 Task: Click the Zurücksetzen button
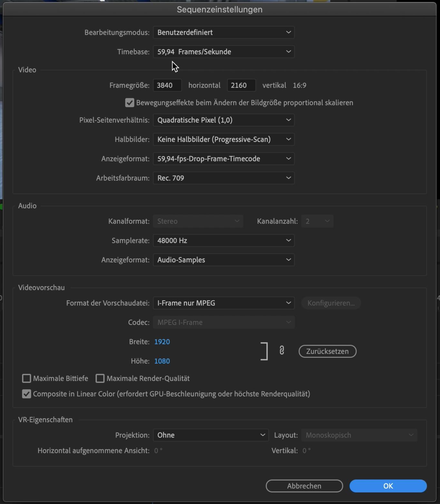click(327, 351)
